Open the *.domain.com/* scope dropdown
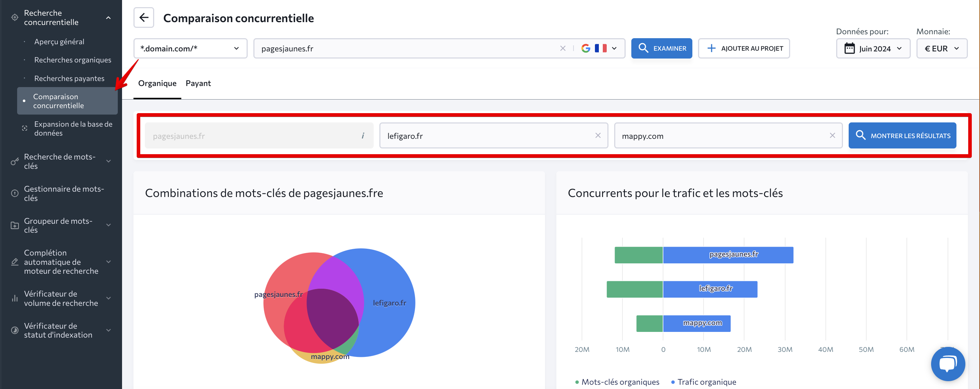 tap(190, 48)
